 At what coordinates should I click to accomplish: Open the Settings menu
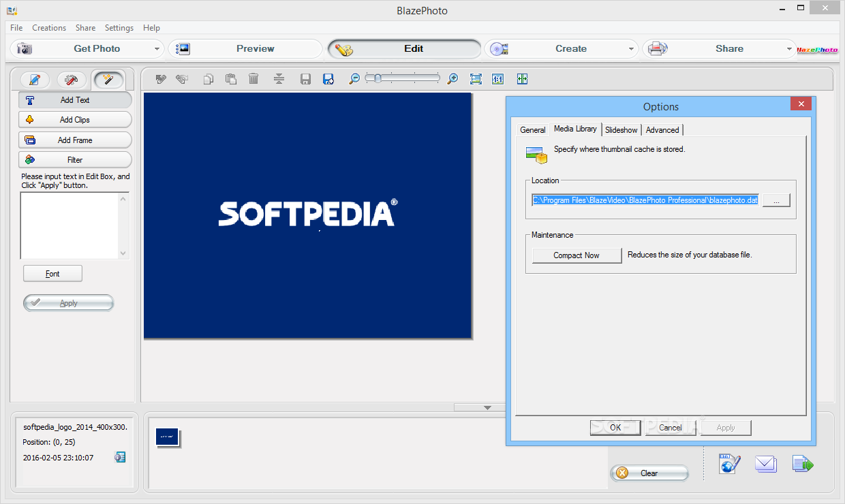pos(119,28)
